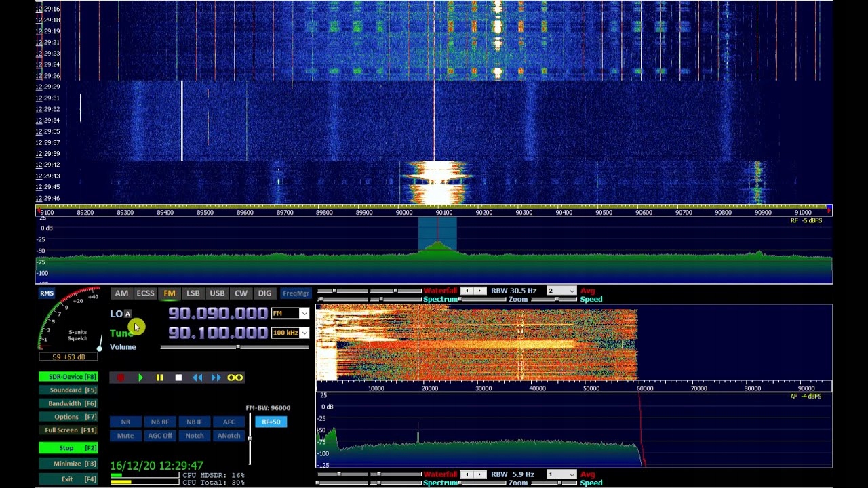Enable the NB IF noise blanker
The image size is (868, 488).
(195, 422)
